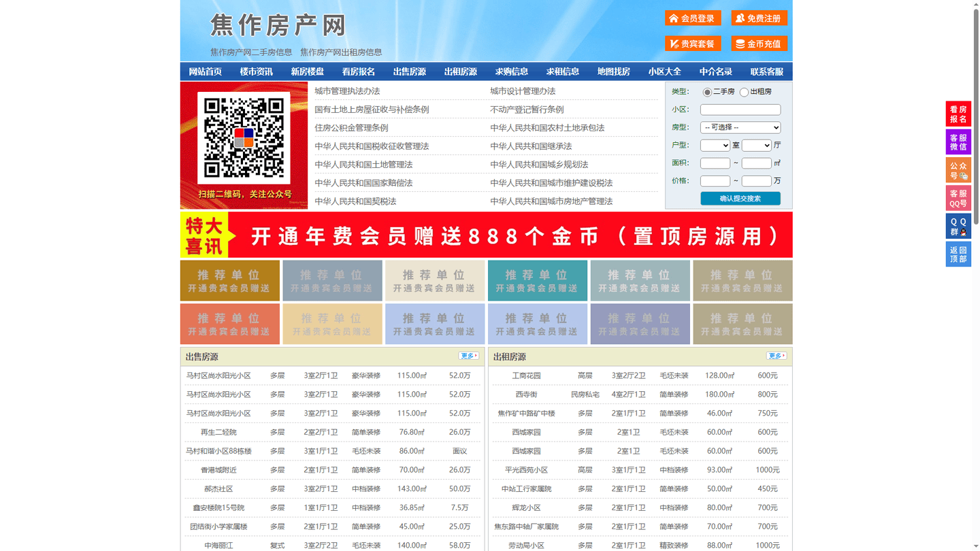Open the 中华人民共和国城市房地产管理法 link
This screenshot has height=551, width=980.
point(551,201)
